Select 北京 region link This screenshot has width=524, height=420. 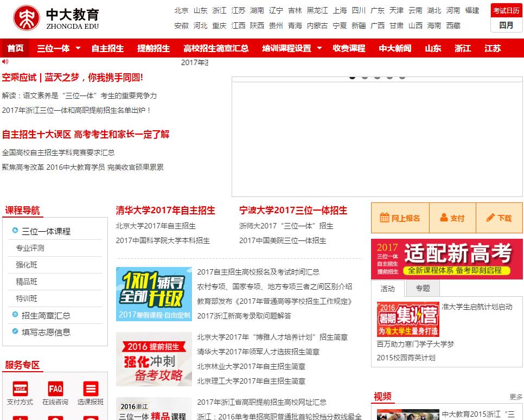pos(182,11)
